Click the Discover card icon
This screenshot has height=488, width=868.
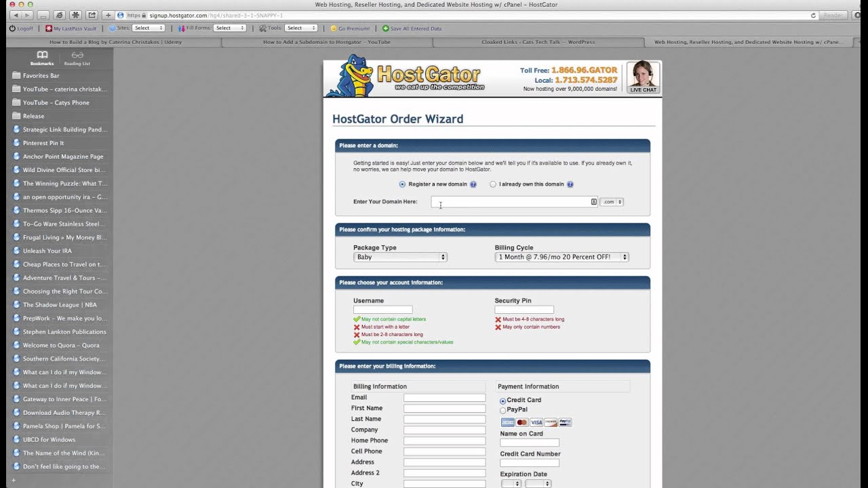(551, 422)
